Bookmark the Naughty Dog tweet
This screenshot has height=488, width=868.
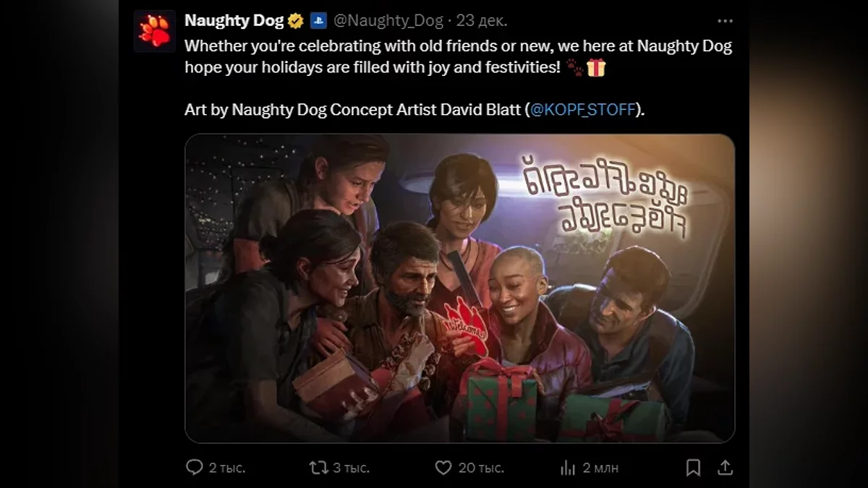(693, 468)
